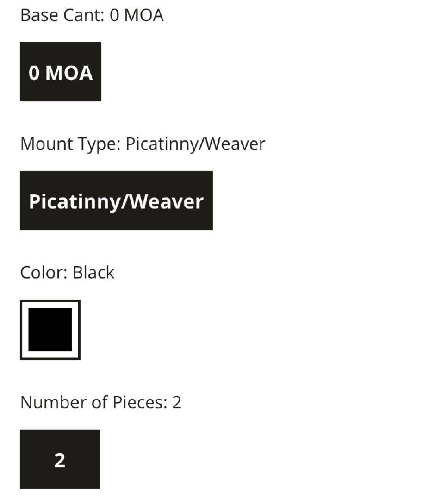448x500 pixels.
Task: Toggle the Picatinny/Weaver selection tile
Action: pyautogui.click(x=116, y=200)
